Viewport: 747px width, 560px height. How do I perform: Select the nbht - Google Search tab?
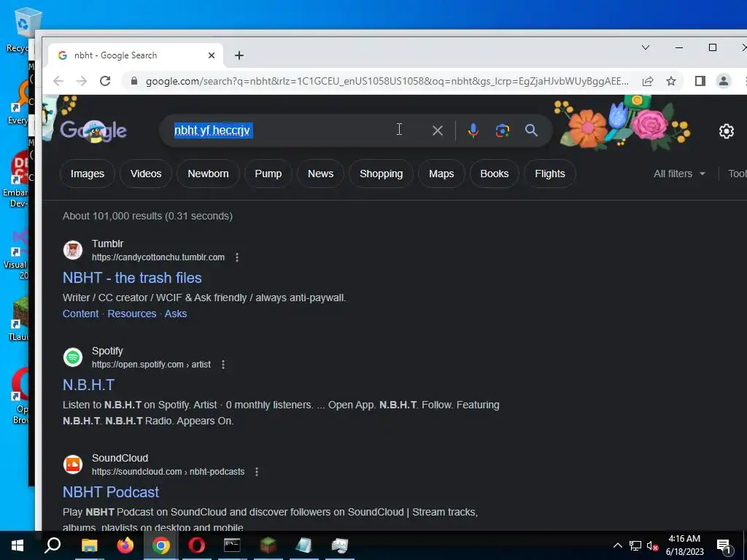tap(135, 55)
